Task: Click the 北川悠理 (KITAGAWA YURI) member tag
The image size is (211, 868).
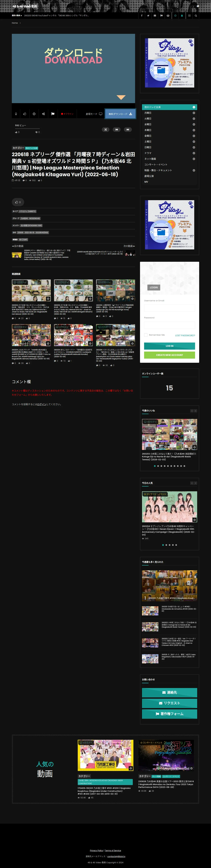Action: [31, 225]
